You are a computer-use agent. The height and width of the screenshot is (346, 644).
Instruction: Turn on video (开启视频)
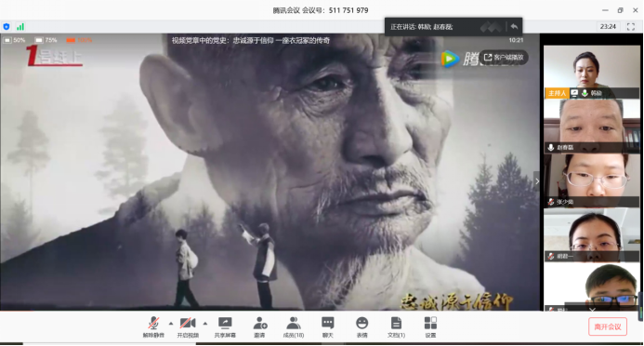188,327
